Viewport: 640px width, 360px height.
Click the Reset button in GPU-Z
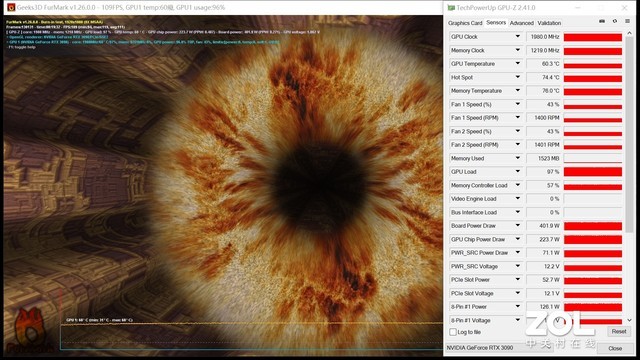pyautogui.click(x=619, y=331)
